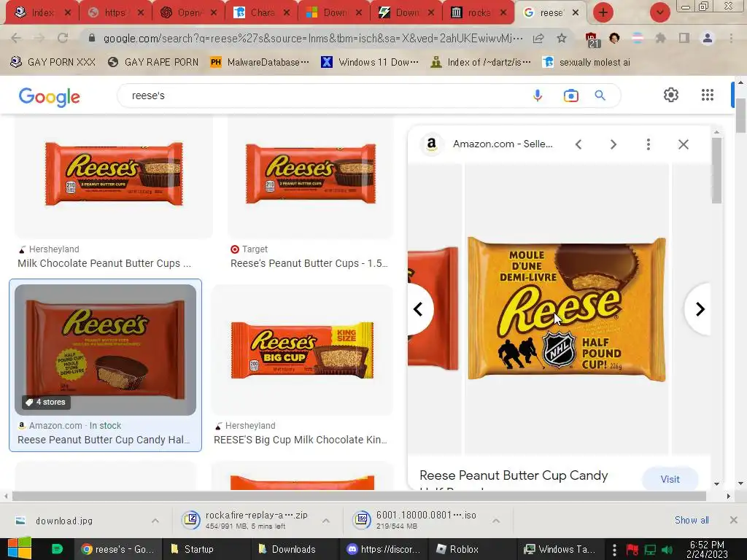Visit the Amazon product page
Image resolution: width=747 pixels, height=560 pixels.
pyautogui.click(x=670, y=479)
